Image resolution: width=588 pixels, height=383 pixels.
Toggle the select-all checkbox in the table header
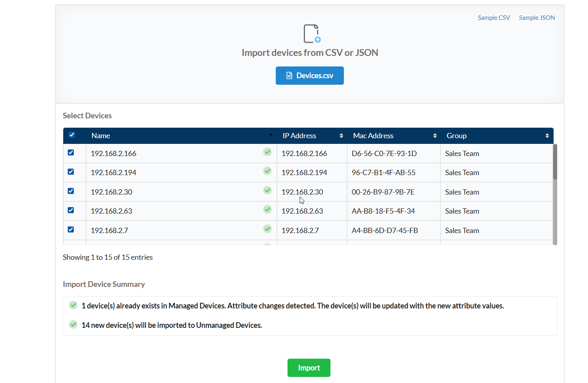72,135
